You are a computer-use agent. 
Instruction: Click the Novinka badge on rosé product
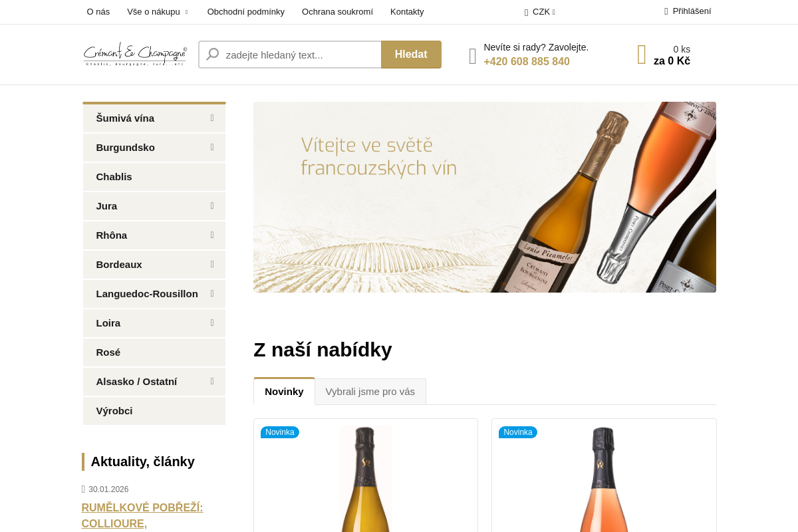[518, 432]
